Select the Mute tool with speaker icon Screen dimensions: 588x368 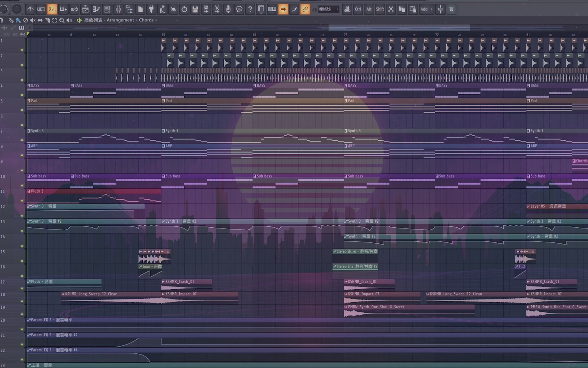click(33, 20)
